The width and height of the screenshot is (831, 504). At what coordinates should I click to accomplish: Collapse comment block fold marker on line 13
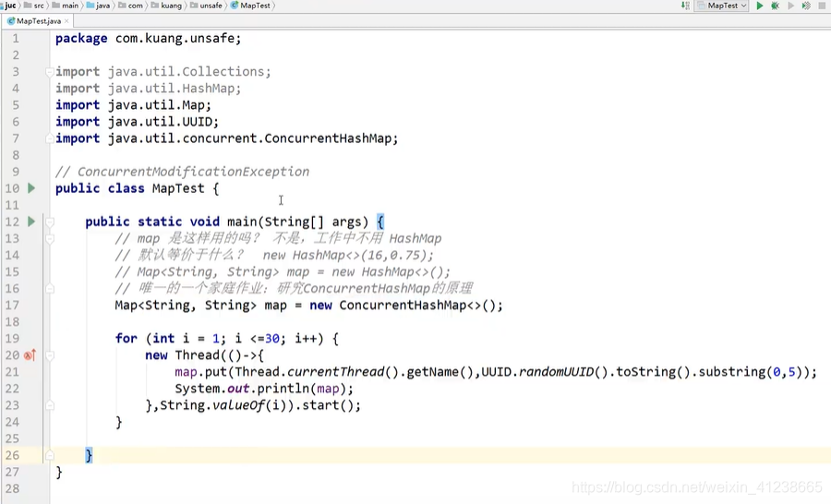pos(49,238)
